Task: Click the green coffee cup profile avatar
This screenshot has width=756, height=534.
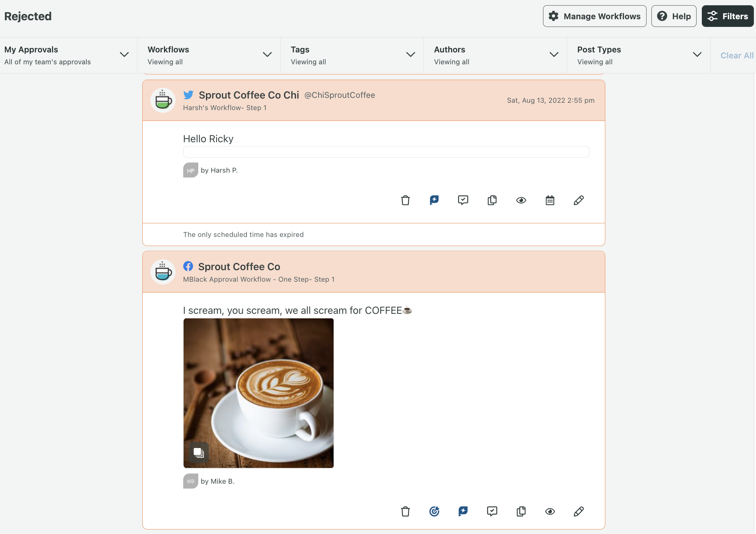Action: coord(163,100)
